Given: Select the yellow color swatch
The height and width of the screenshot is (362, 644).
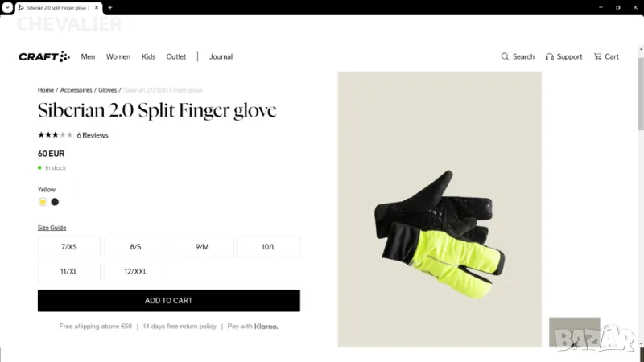Looking at the screenshot, I should pyautogui.click(x=43, y=202).
